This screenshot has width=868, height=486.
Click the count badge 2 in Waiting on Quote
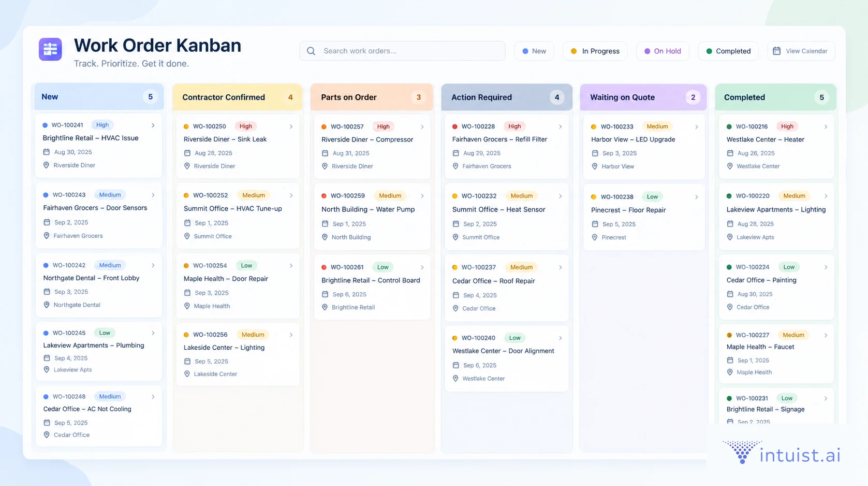click(x=693, y=97)
